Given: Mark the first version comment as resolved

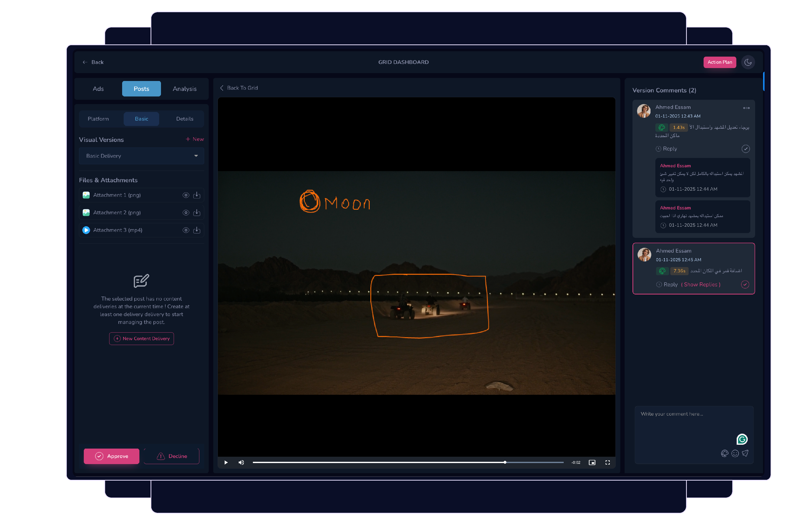Looking at the screenshot, I should coord(746,149).
